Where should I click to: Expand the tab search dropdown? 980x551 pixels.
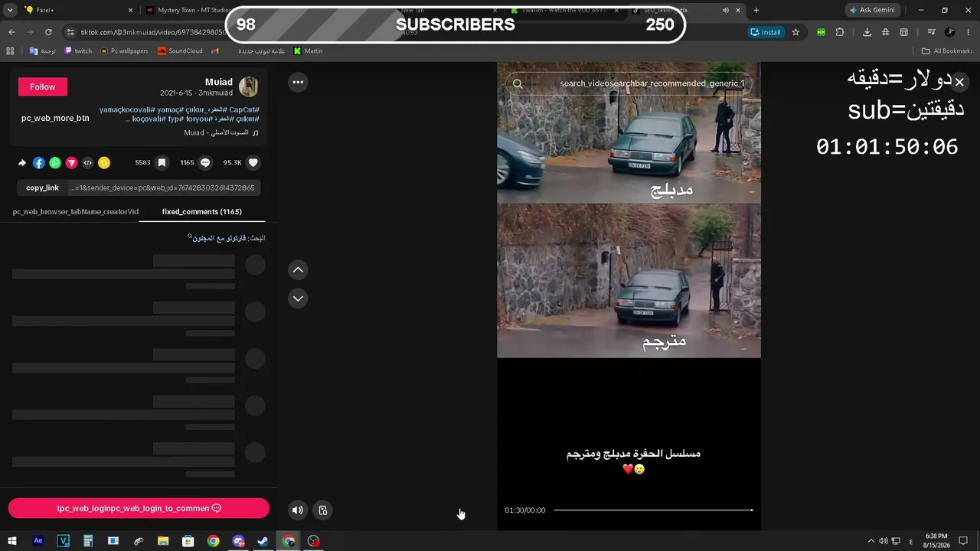click(10, 10)
